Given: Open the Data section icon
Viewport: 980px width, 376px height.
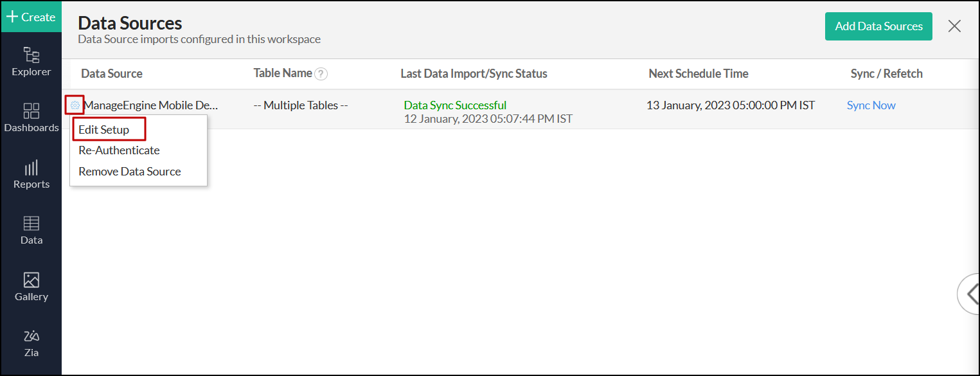Looking at the screenshot, I should pos(31,230).
